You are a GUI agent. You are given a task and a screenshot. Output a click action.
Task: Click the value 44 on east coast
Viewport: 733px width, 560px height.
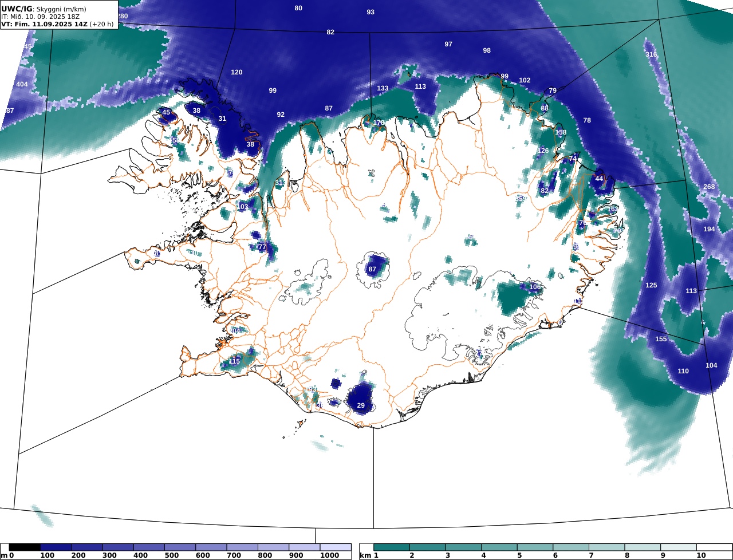click(x=599, y=179)
